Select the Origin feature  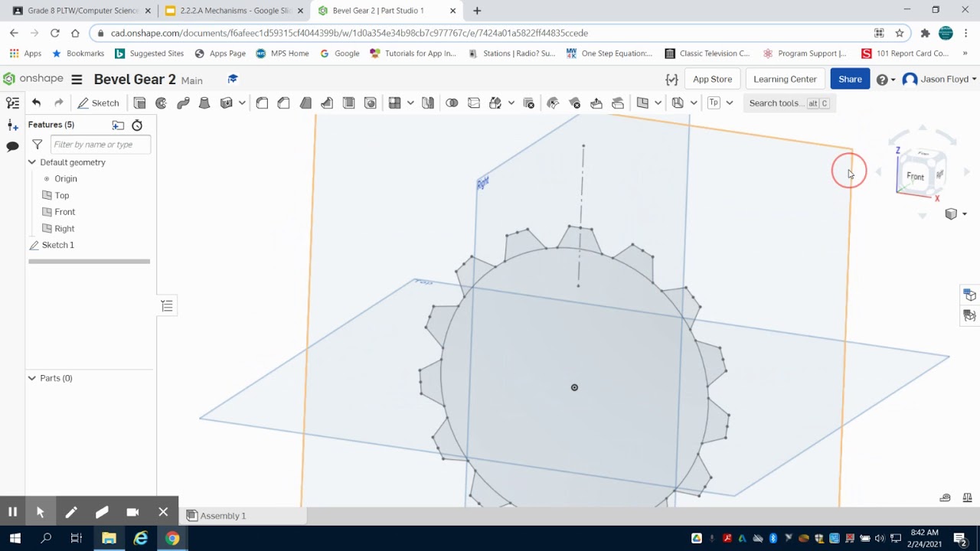(66, 178)
